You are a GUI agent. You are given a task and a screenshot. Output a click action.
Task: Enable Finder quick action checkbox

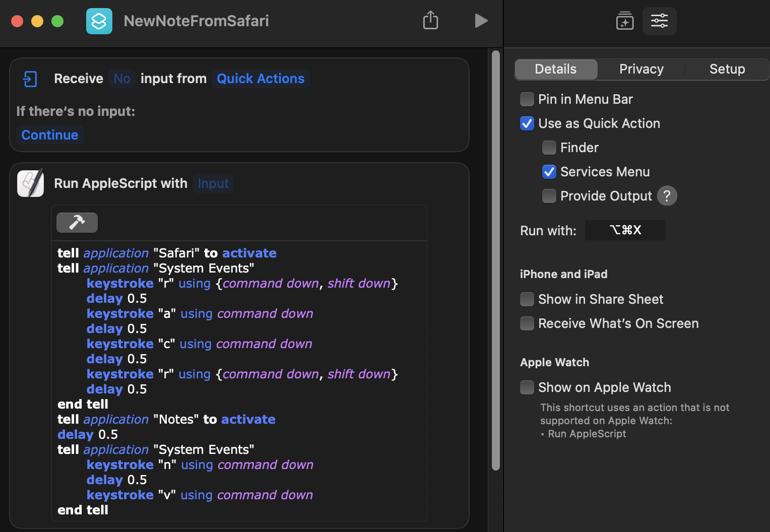pos(549,148)
